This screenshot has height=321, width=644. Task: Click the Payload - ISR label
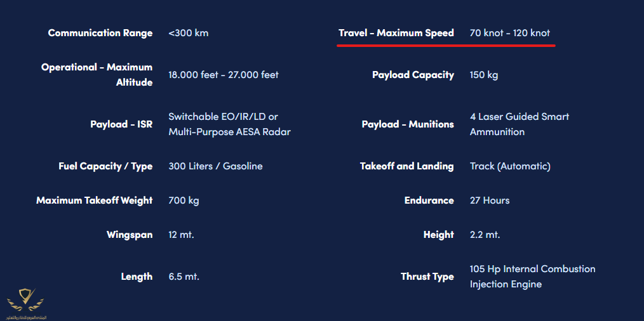coord(121,124)
